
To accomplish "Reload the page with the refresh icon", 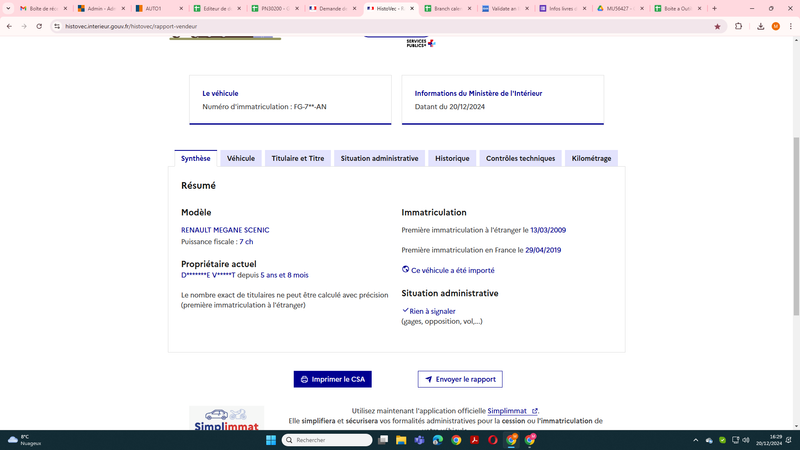I will (39, 27).
